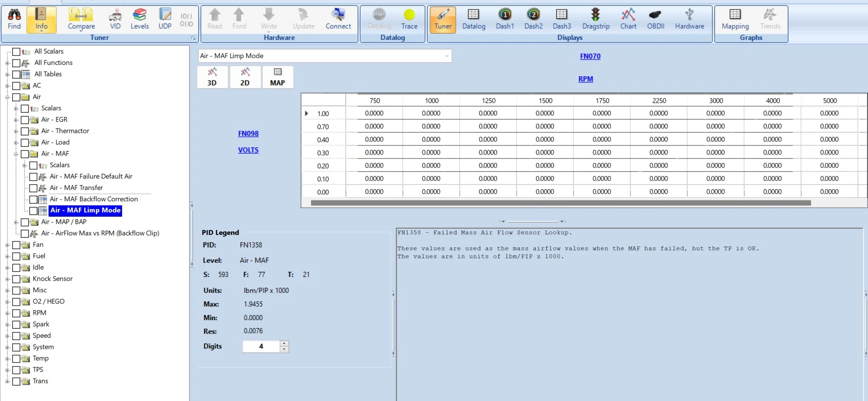Open the Compare tool

(81, 20)
